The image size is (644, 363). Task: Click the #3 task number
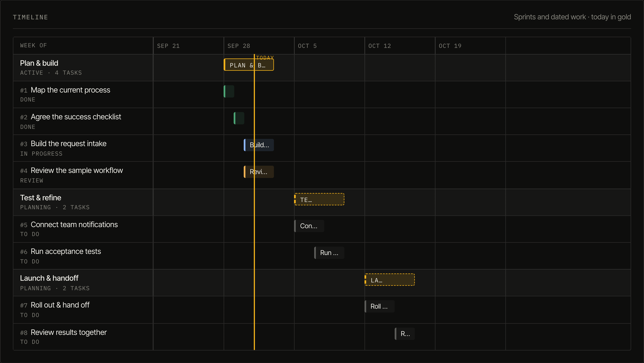pos(24,144)
